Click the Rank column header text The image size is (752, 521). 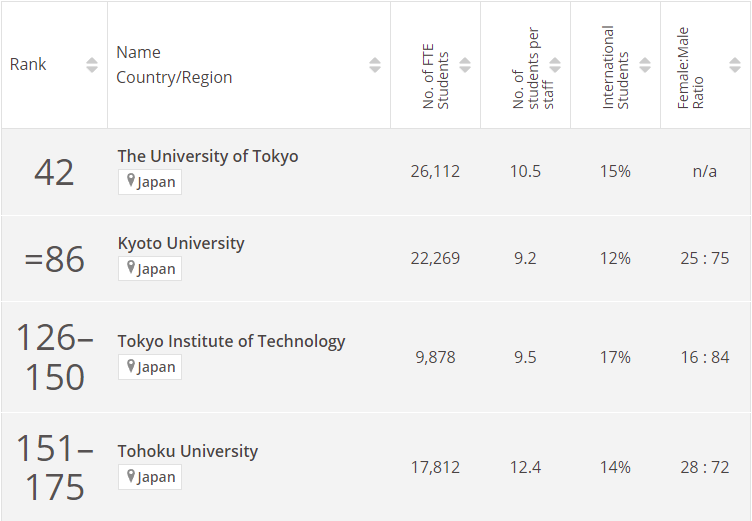click(28, 65)
